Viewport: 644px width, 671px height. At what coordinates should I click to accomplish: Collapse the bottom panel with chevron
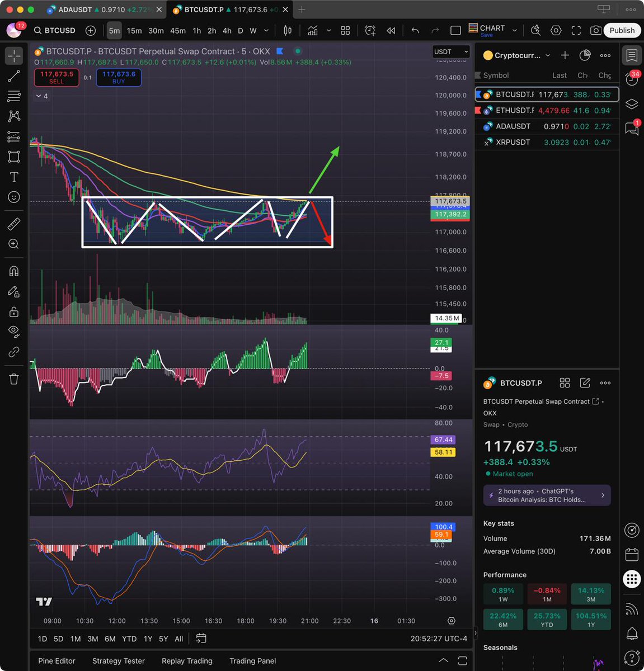443,660
